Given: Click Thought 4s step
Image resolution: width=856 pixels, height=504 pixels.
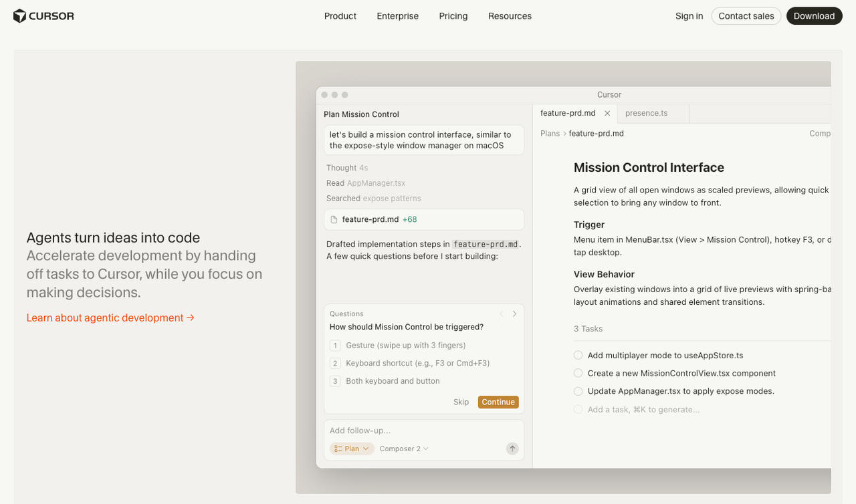Looking at the screenshot, I should point(347,168).
